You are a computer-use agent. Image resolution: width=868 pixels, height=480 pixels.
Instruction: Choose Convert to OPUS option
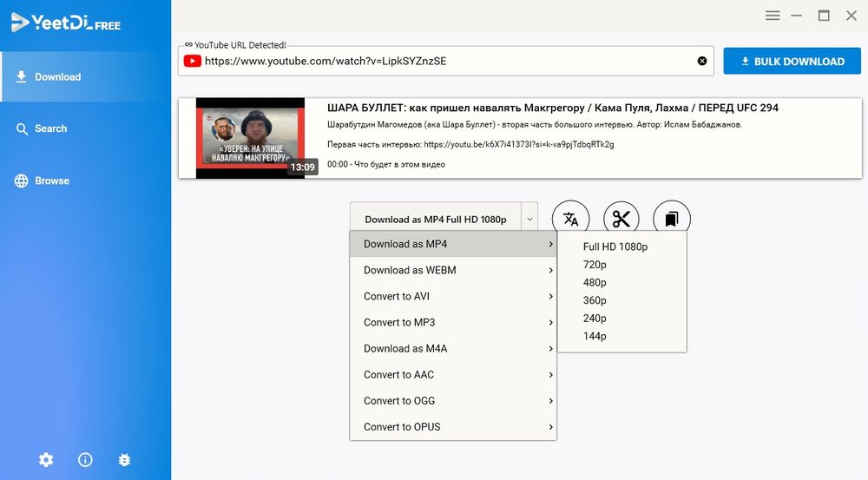coord(453,427)
